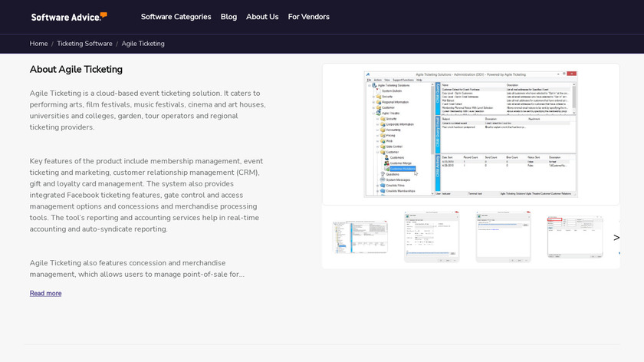644x362 pixels.
Task: Click Read more under the description
Action: [x=45, y=293]
